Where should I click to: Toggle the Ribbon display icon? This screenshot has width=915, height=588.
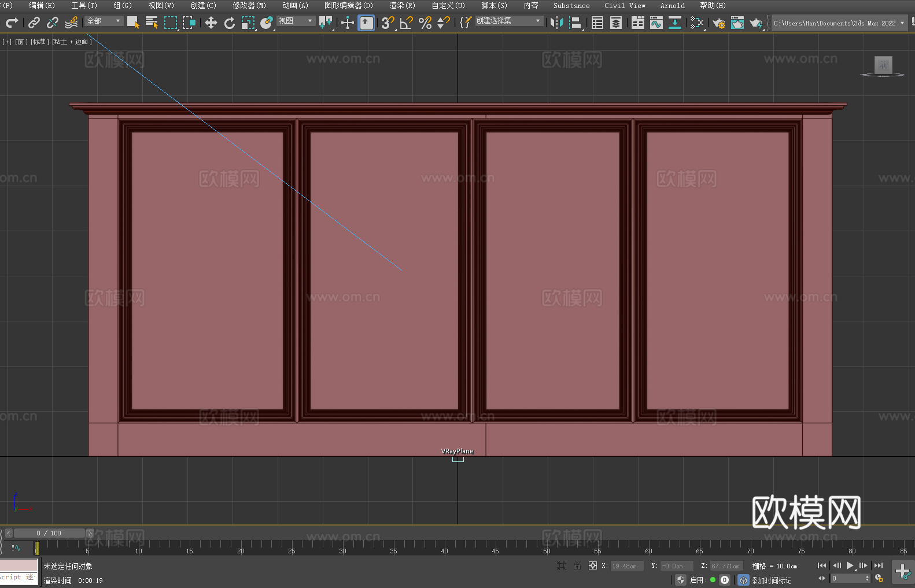tap(638, 23)
